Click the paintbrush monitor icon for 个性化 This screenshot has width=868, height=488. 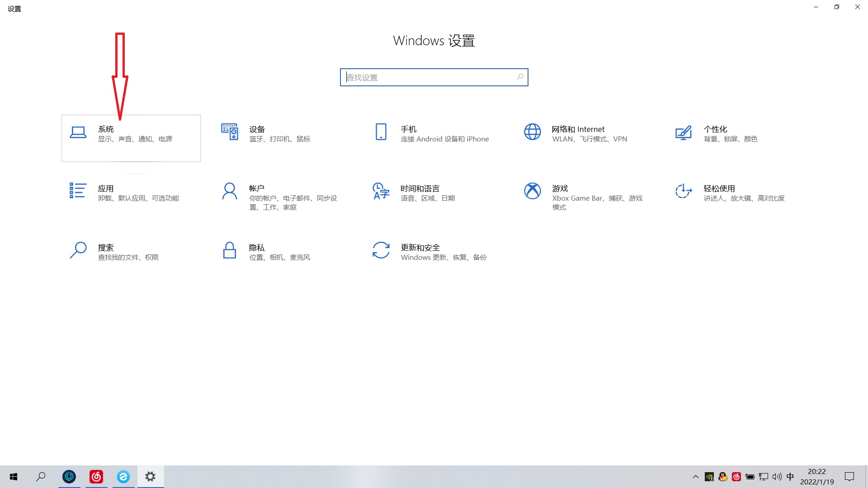684,132
